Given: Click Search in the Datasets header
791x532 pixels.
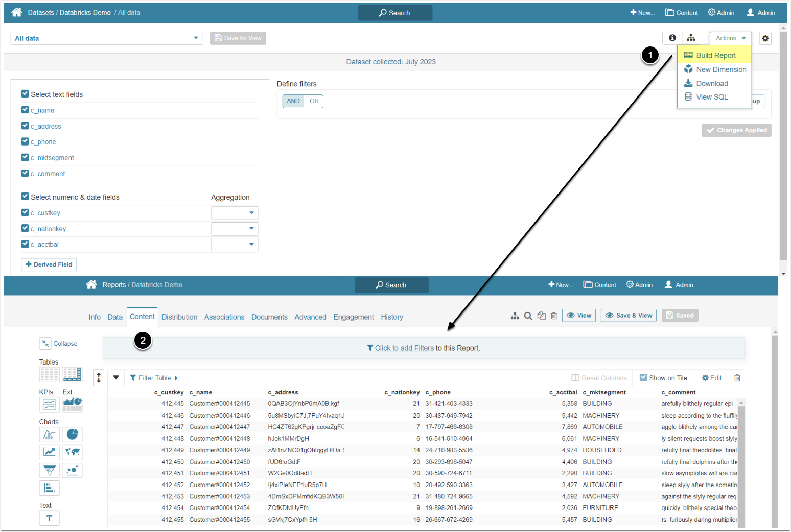Looking at the screenshot, I should 395,13.
